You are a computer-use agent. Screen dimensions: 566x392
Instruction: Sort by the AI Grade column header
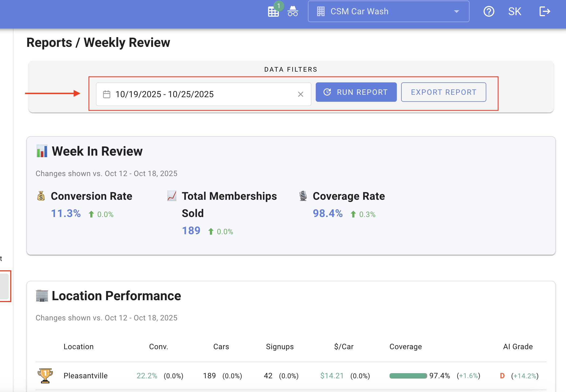[x=518, y=346]
